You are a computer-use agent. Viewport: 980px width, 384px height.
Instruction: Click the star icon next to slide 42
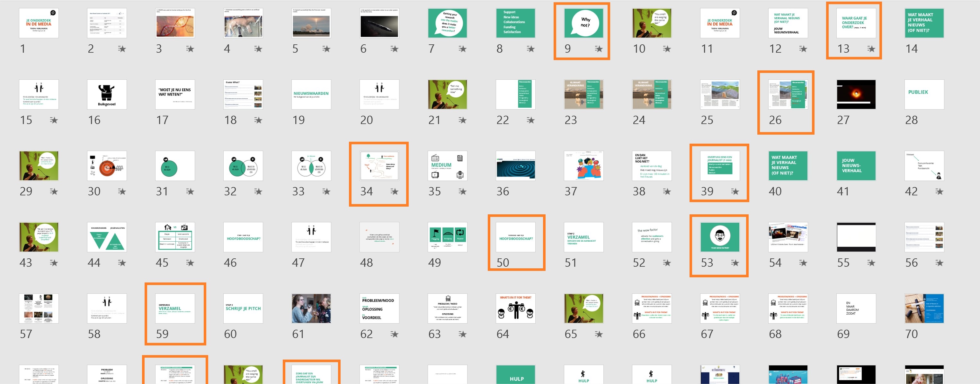[x=939, y=192]
